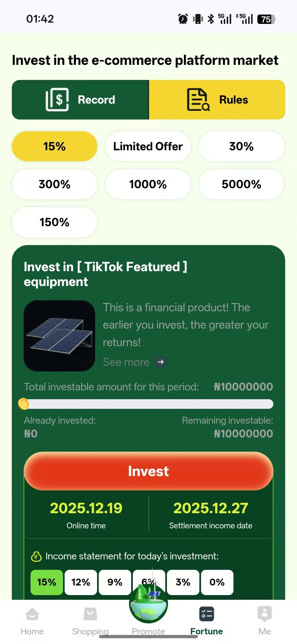Choose the 1000% return category

point(148,184)
